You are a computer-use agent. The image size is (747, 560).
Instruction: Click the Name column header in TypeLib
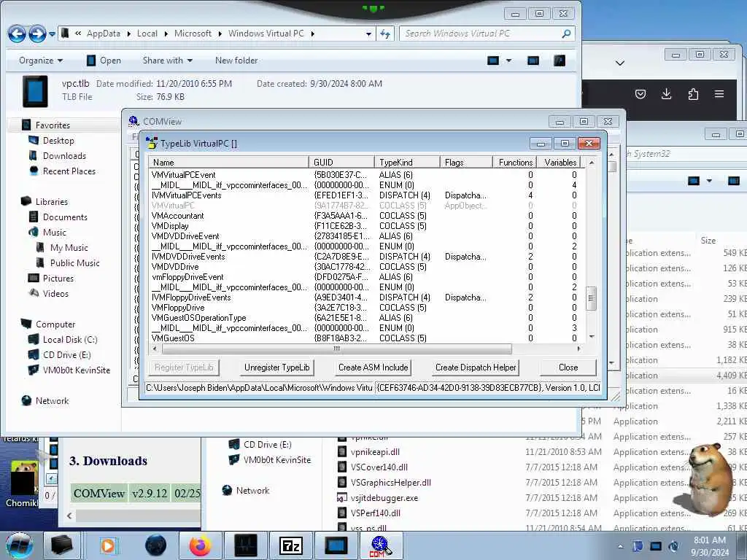coord(228,163)
